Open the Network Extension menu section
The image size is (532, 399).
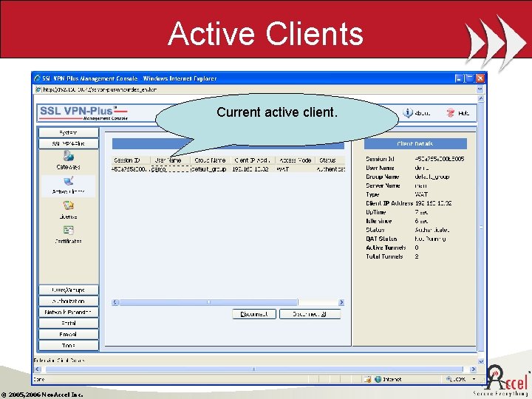click(x=69, y=312)
